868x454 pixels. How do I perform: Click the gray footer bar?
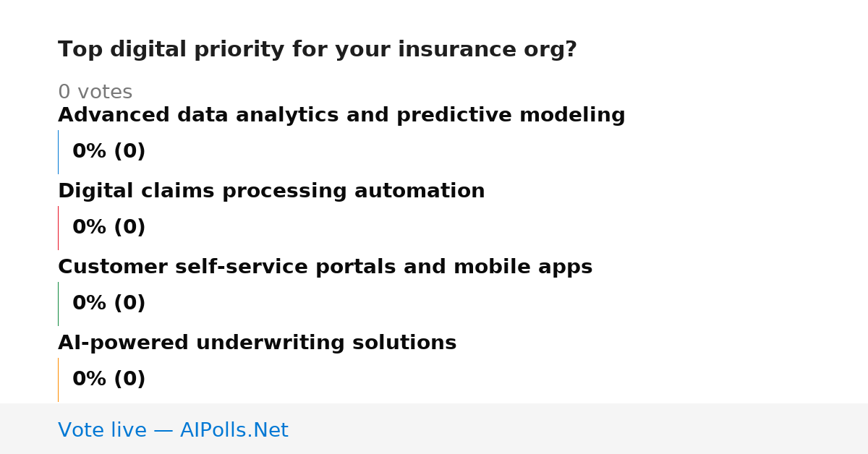434,429
